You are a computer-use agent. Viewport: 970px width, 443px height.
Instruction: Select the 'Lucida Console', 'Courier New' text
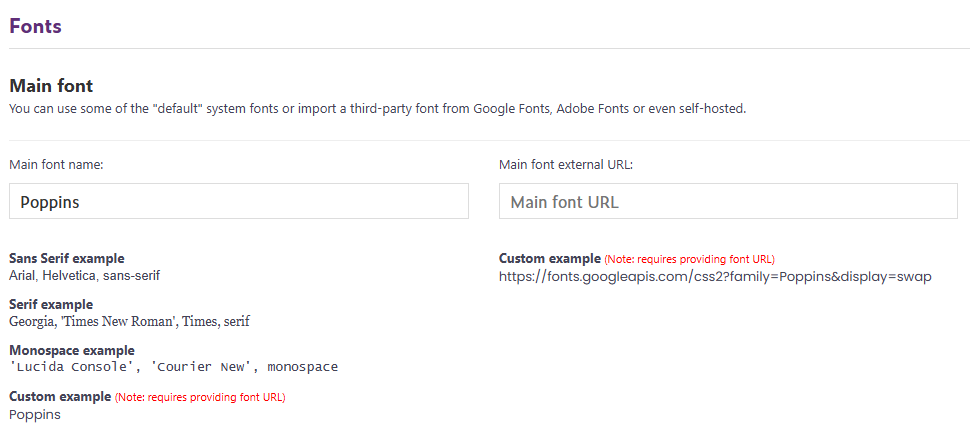[174, 367]
